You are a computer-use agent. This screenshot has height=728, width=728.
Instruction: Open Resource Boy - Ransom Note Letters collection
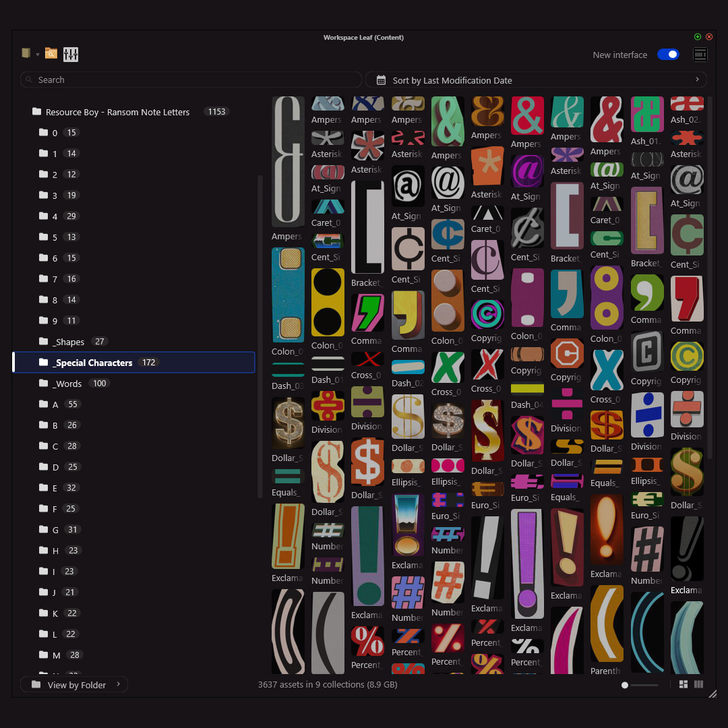pyautogui.click(x=117, y=112)
